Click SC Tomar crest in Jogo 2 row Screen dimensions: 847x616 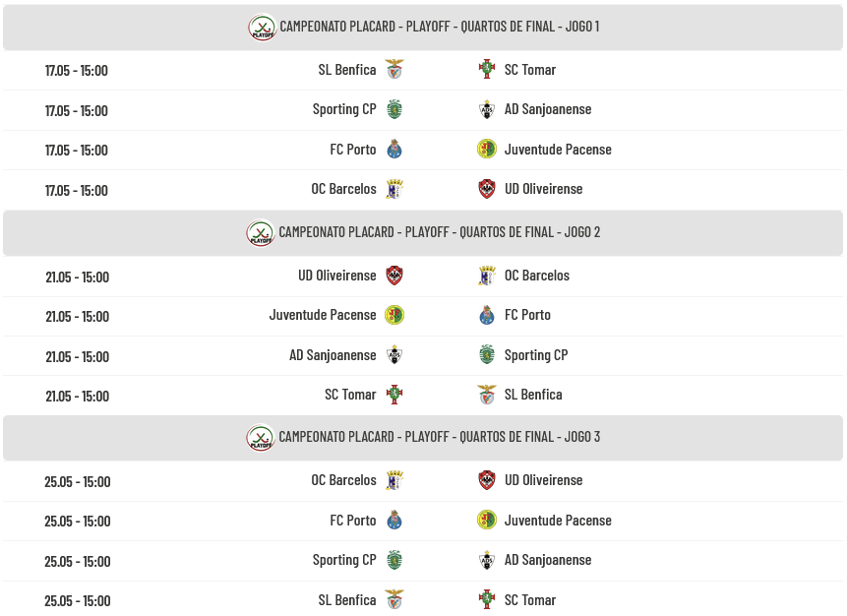coord(394,395)
